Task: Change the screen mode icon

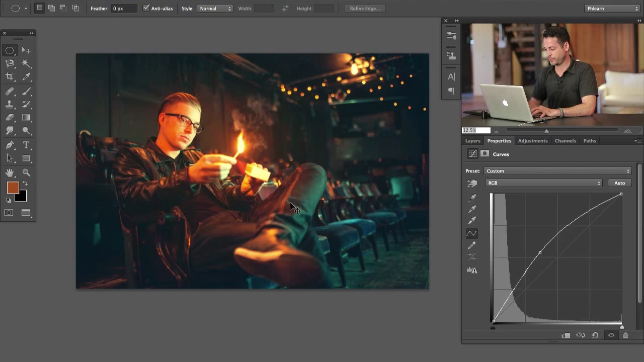Action: point(26,213)
